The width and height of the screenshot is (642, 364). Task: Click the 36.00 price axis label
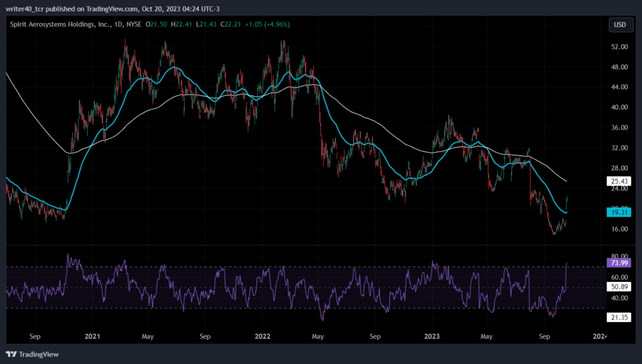pyautogui.click(x=619, y=128)
